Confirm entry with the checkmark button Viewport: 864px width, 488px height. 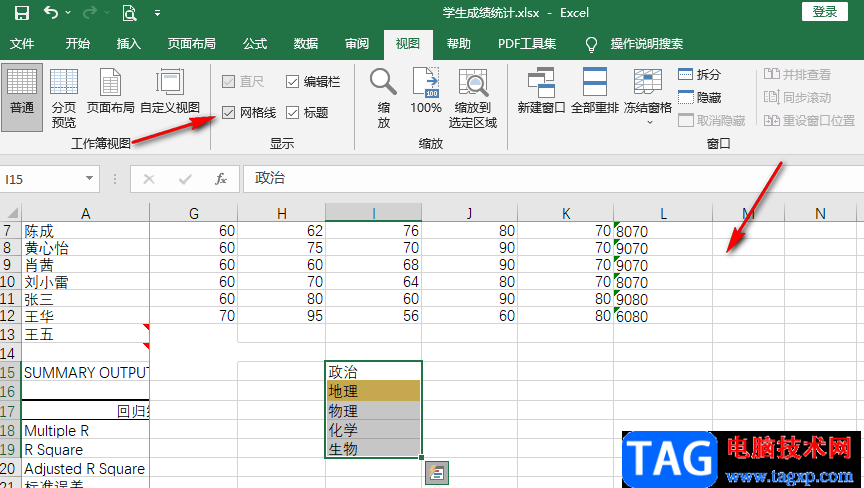click(186, 179)
